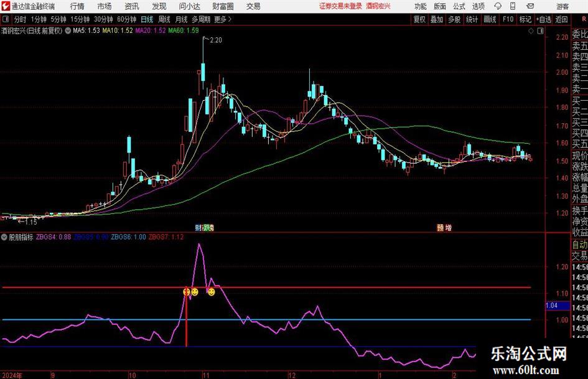Click the 酒钢宏兴(日线 前复权) chart title

coord(32,30)
